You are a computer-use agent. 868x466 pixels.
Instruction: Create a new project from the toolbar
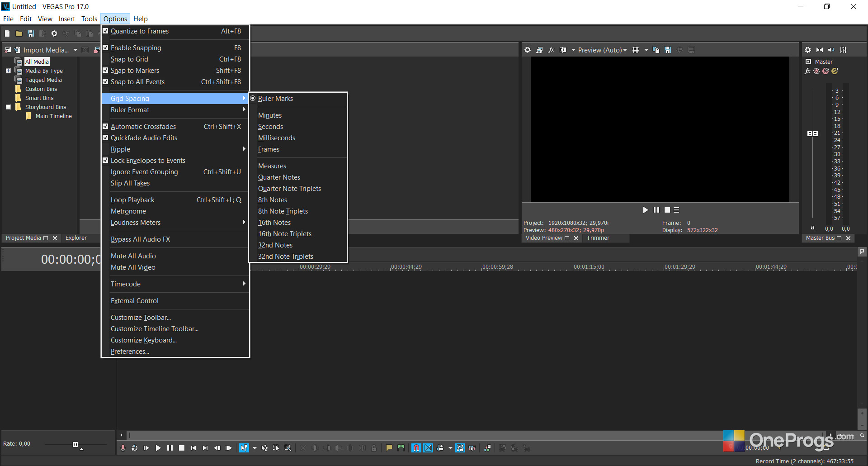tap(7, 33)
